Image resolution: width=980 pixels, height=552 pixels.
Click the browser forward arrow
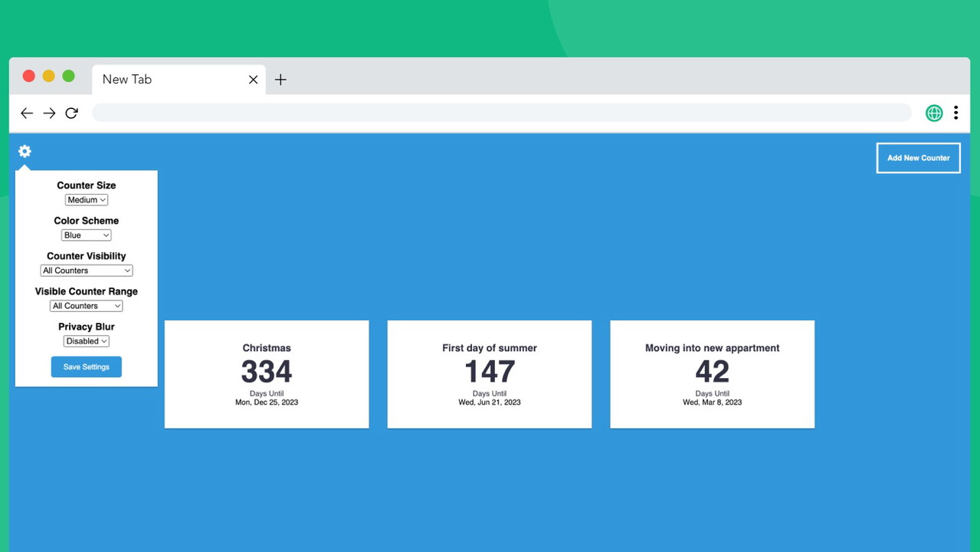(49, 113)
